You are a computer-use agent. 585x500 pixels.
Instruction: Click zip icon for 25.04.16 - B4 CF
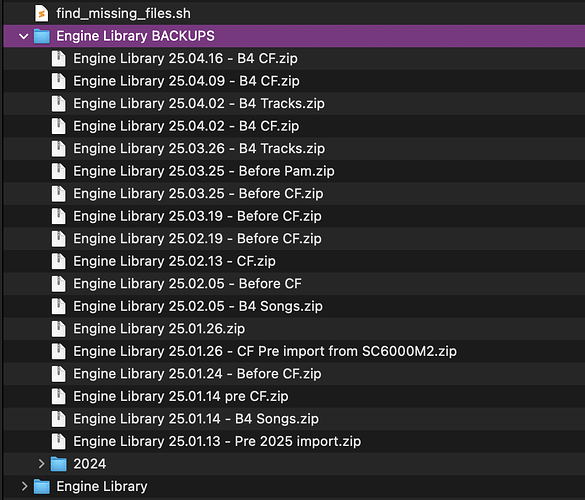(59, 59)
